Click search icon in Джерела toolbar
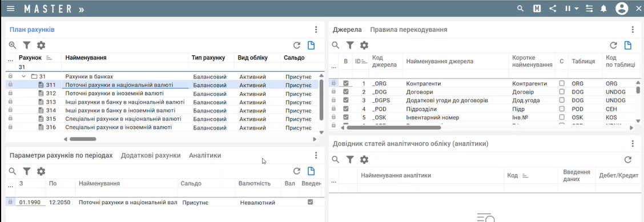 coord(336,45)
